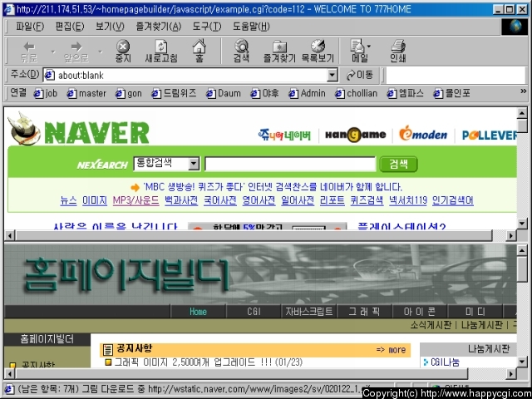Viewport: 532px width, 399px height.
Task: Click the Stop (중지) toolbar icon
Action: [x=123, y=52]
